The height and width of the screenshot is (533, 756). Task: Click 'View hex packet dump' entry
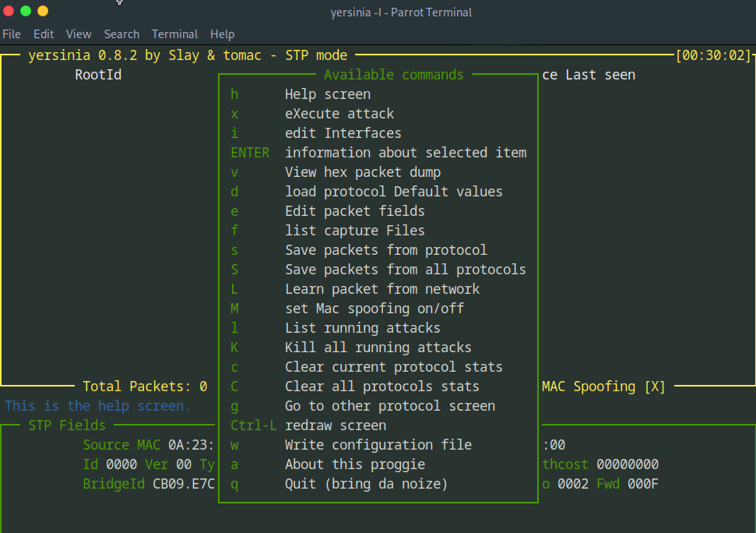point(362,172)
